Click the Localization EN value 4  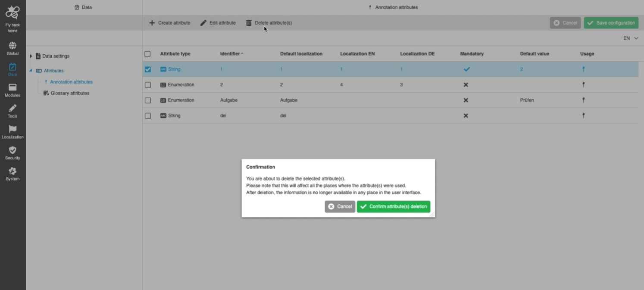[x=341, y=85]
